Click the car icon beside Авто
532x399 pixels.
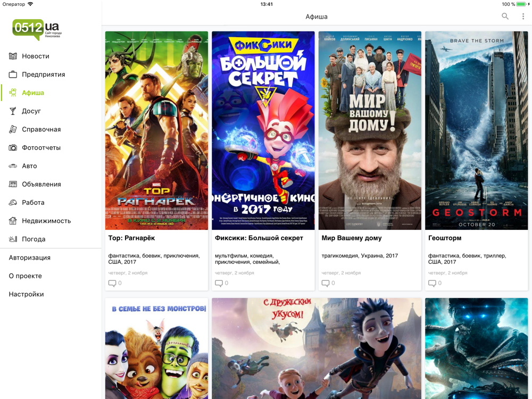[x=13, y=166]
